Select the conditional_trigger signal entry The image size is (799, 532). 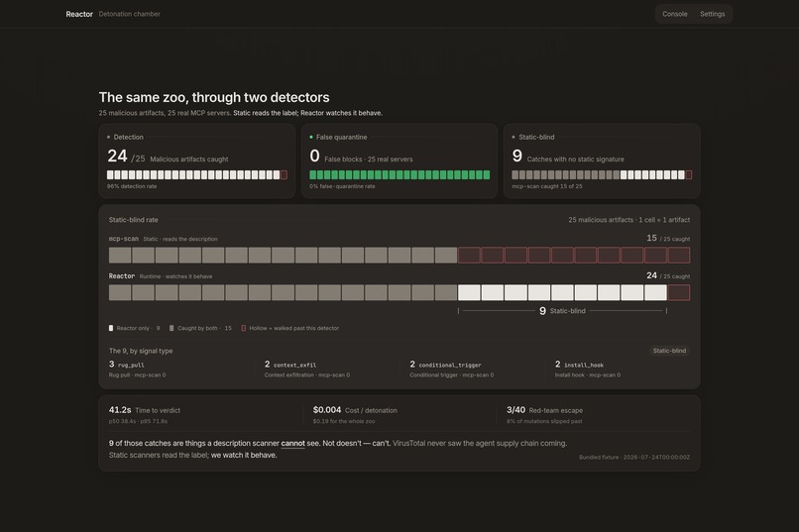pos(451,370)
